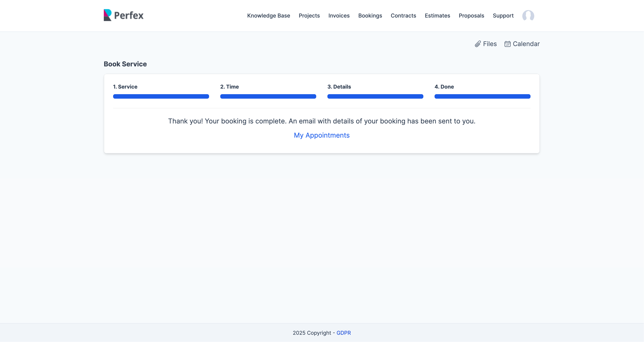Open the My Appointments link

coord(321,135)
